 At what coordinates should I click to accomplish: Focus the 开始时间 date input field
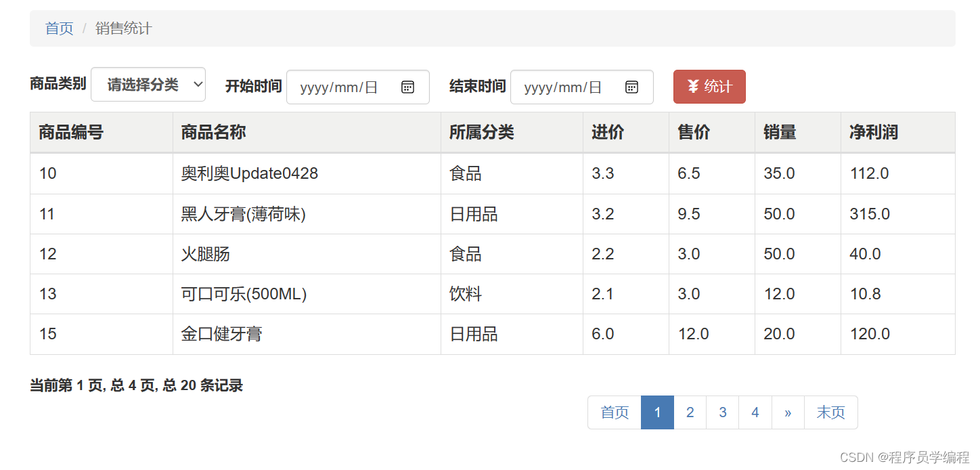pos(358,87)
